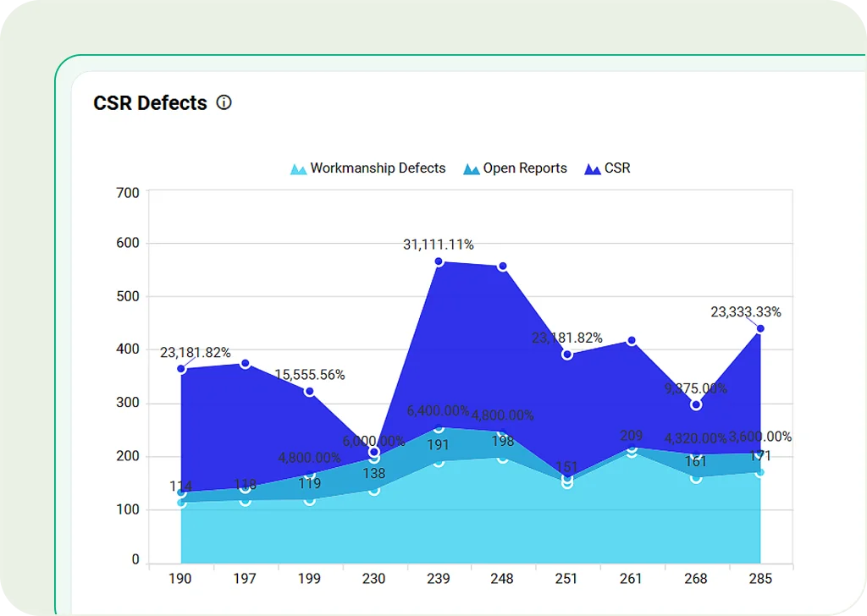The height and width of the screenshot is (616, 867).
Task: Select the Workmanship Defects value label 191
Action: 438,446
